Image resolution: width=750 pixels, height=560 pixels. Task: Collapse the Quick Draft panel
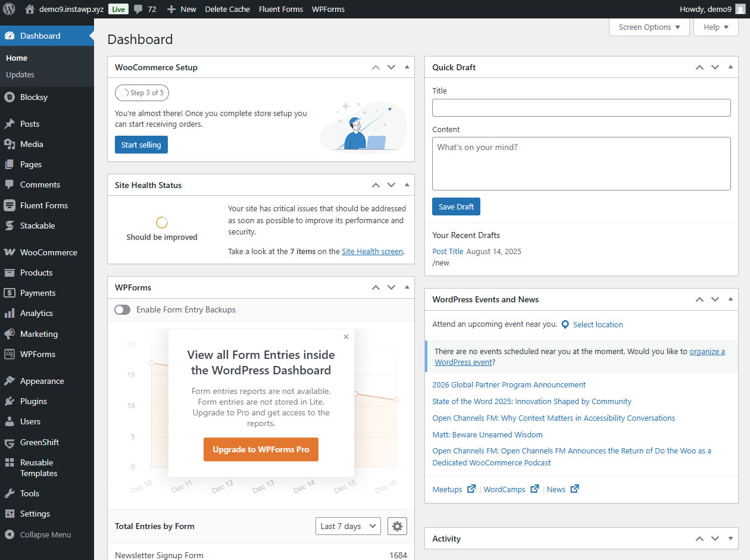(x=731, y=67)
